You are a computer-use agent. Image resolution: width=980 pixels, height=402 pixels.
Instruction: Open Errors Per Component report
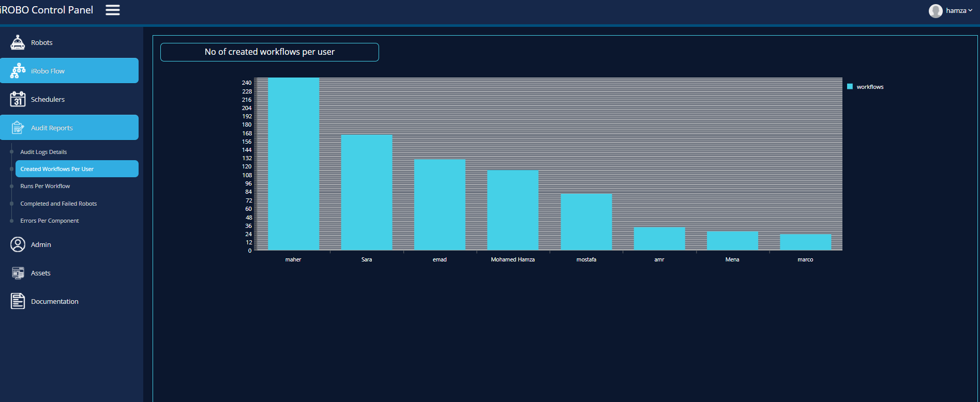pyautogui.click(x=50, y=221)
